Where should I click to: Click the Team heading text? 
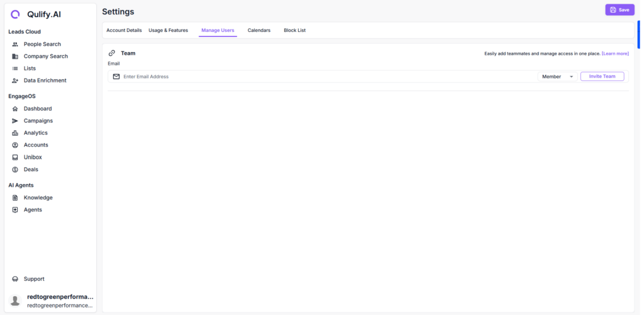[x=128, y=53]
